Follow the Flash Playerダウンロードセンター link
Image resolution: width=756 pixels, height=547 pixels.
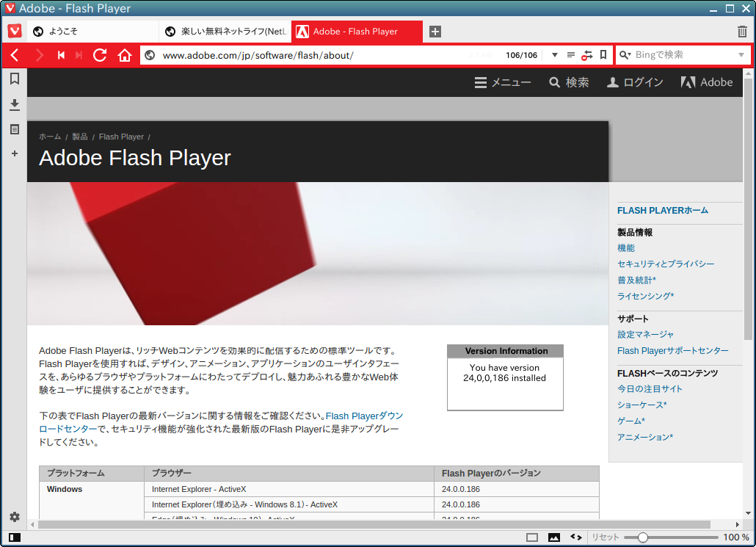[365, 416]
